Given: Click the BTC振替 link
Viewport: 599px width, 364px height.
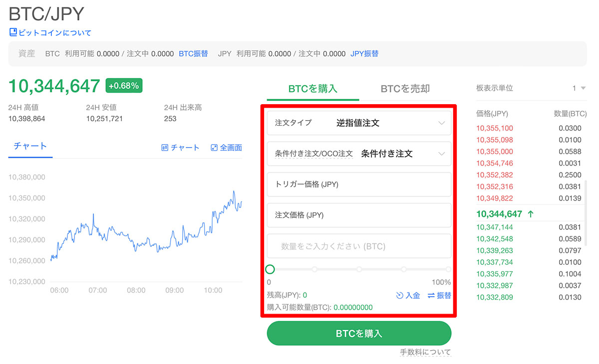Looking at the screenshot, I should (x=193, y=53).
